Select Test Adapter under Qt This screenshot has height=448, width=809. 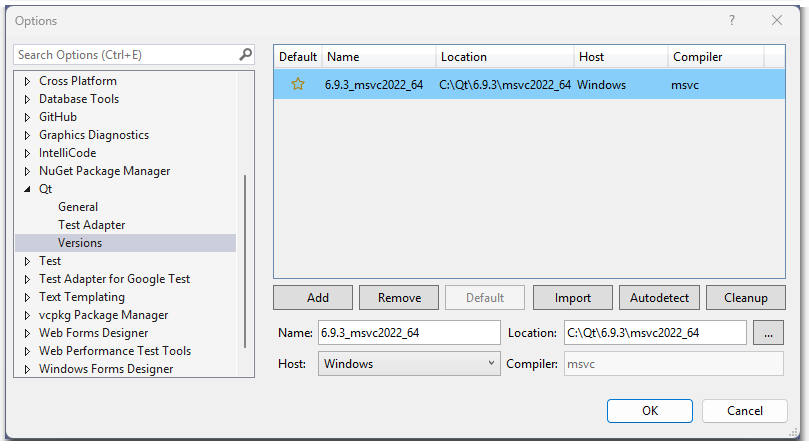(x=92, y=225)
